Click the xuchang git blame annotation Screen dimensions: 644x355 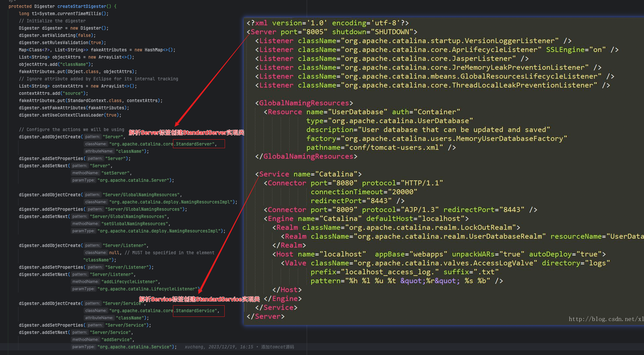pos(239,347)
